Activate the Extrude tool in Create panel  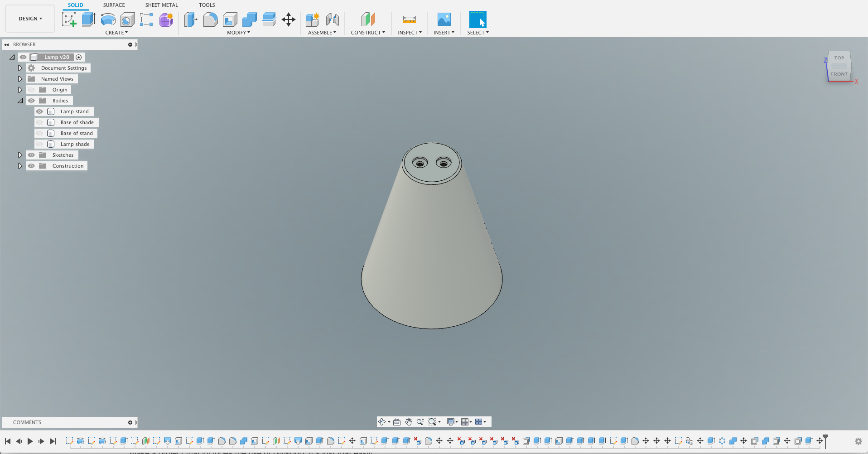[87, 19]
